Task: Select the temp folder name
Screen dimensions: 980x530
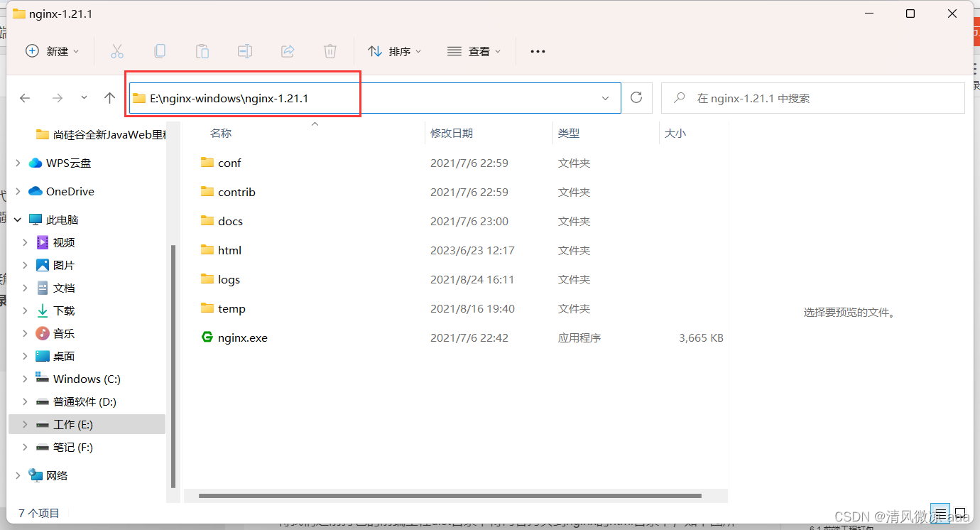Action: coord(232,308)
